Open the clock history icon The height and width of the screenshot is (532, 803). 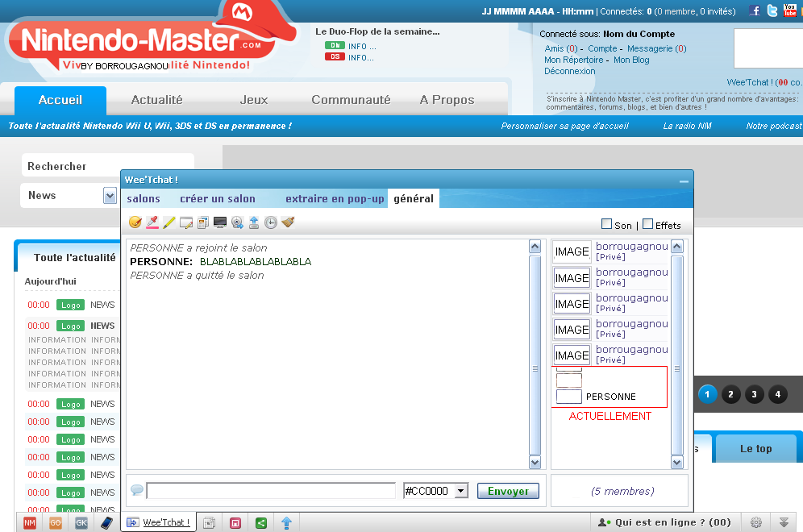(x=271, y=222)
